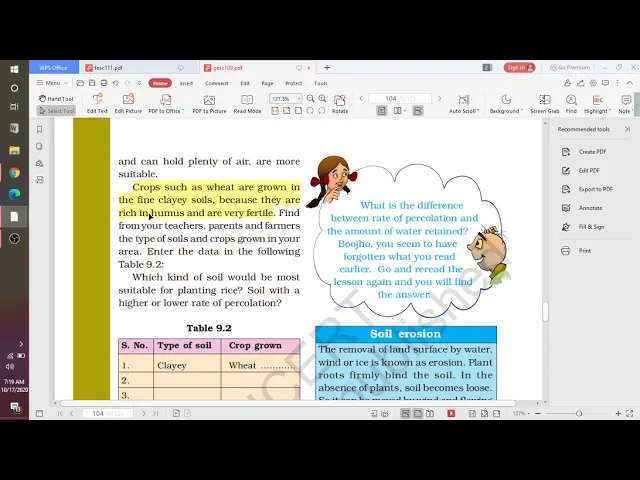Start slideshow with red play button
The width and height of the screenshot is (640, 480).
[451, 413]
